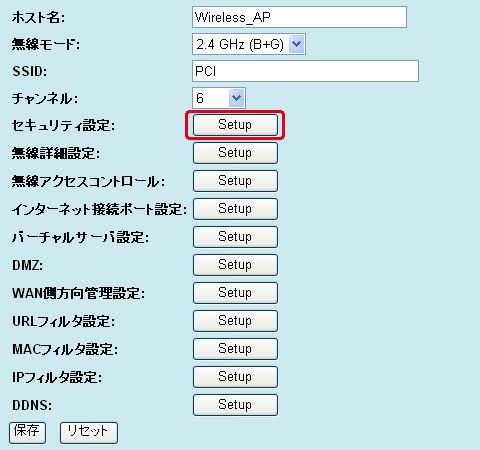The height and width of the screenshot is (450, 480).
Task: Click the セキュリティ設定 label text
Action: point(63,126)
